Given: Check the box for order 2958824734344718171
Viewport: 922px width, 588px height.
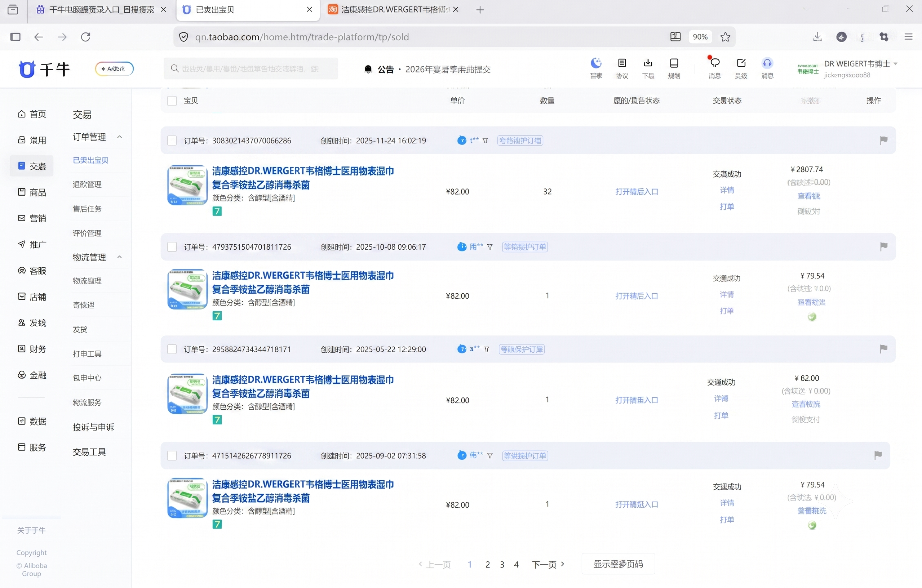Looking at the screenshot, I should point(172,349).
